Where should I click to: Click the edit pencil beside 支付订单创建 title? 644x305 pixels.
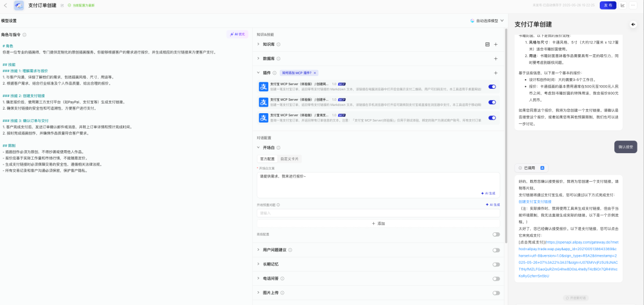pyautogui.click(x=61, y=5)
